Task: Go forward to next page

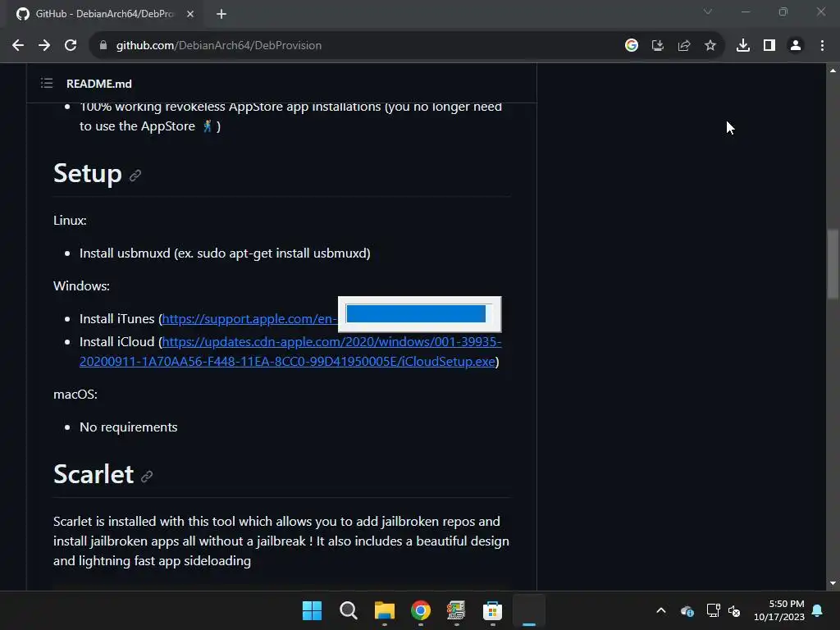Action: pos(44,46)
